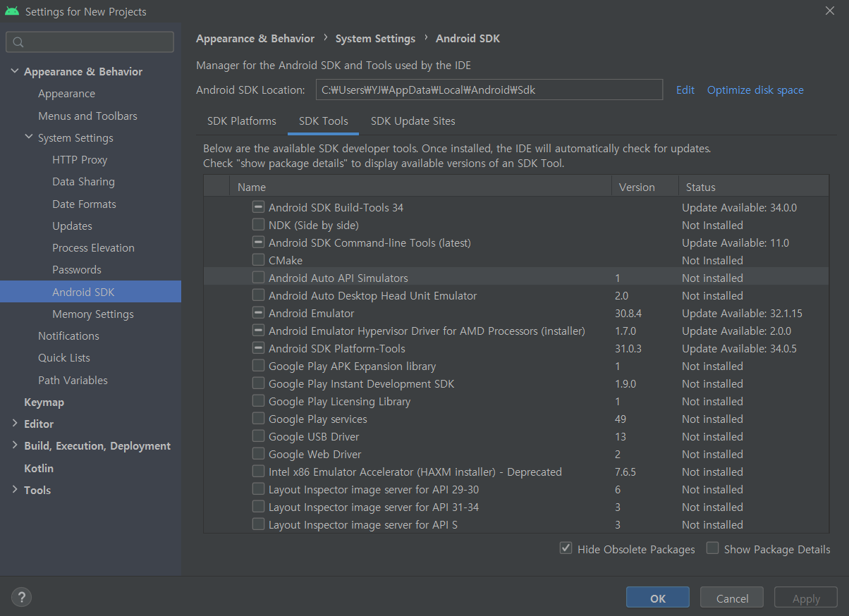
Task: Click 'Update Available: 34.0.5' status cell
Action: [740, 348]
